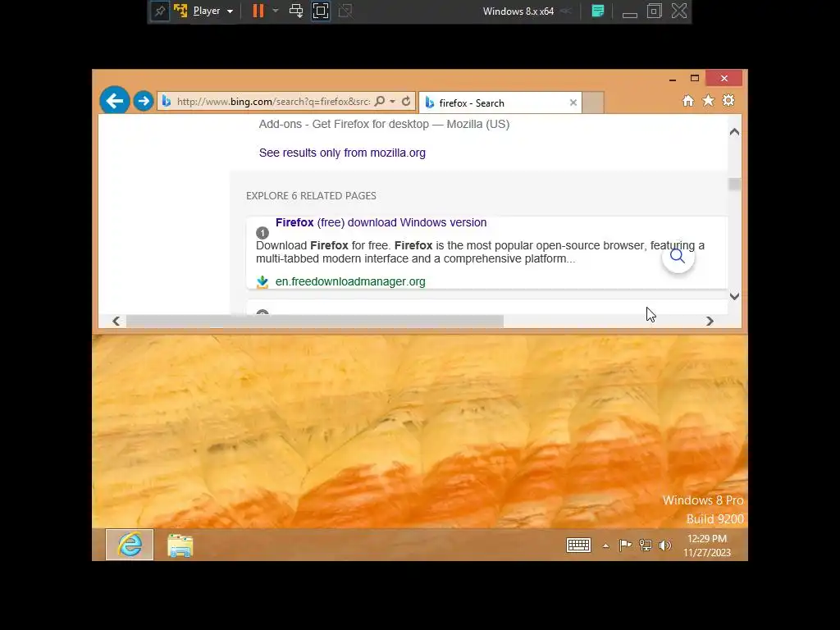Open the Favorites star menu
The image size is (840, 630).
[708, 101]
